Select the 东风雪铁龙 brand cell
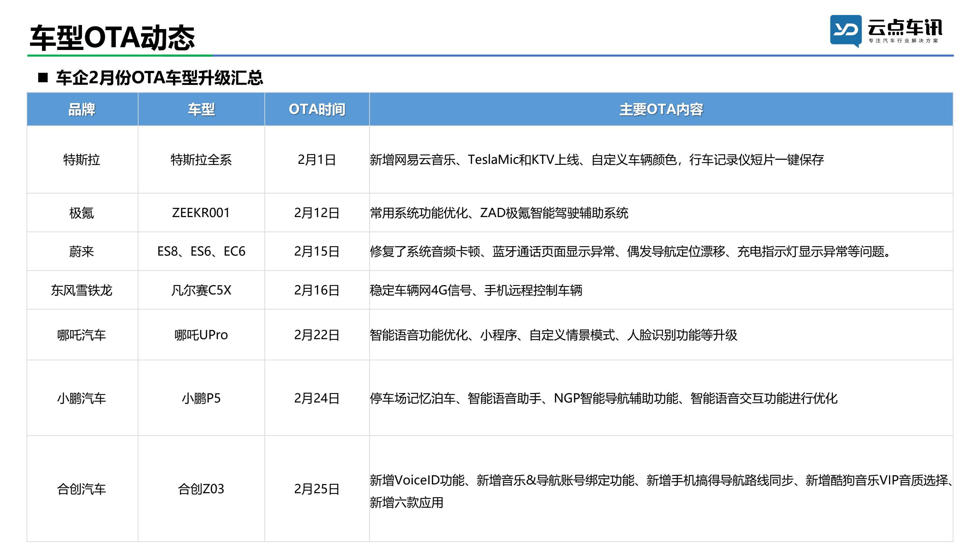Image resolution: width=980 pixels, height=551 pixels. point(82,290)
